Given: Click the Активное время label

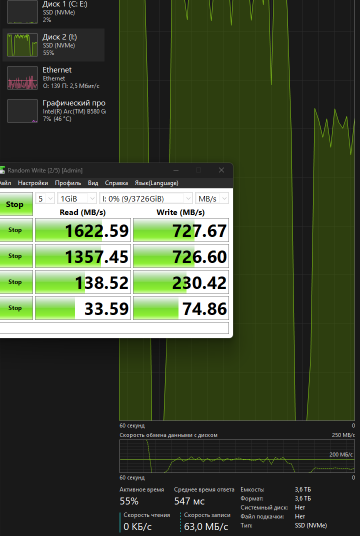Looking at the screenshot, I should pyautogui.click(x=142, y=490).
